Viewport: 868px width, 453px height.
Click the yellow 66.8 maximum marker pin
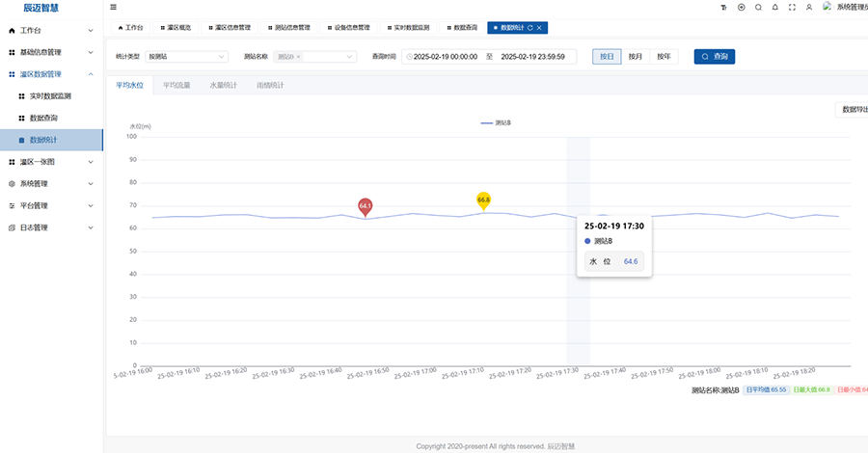coord(483,200)
